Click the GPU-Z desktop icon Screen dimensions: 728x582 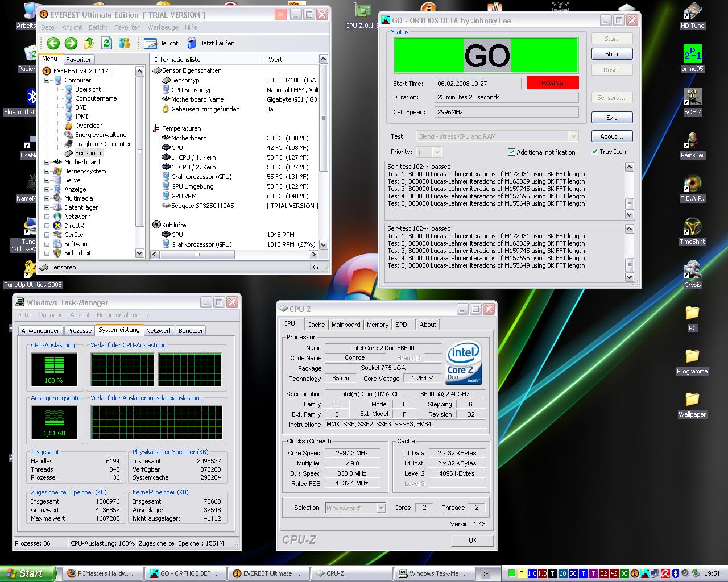pos(362,16)
